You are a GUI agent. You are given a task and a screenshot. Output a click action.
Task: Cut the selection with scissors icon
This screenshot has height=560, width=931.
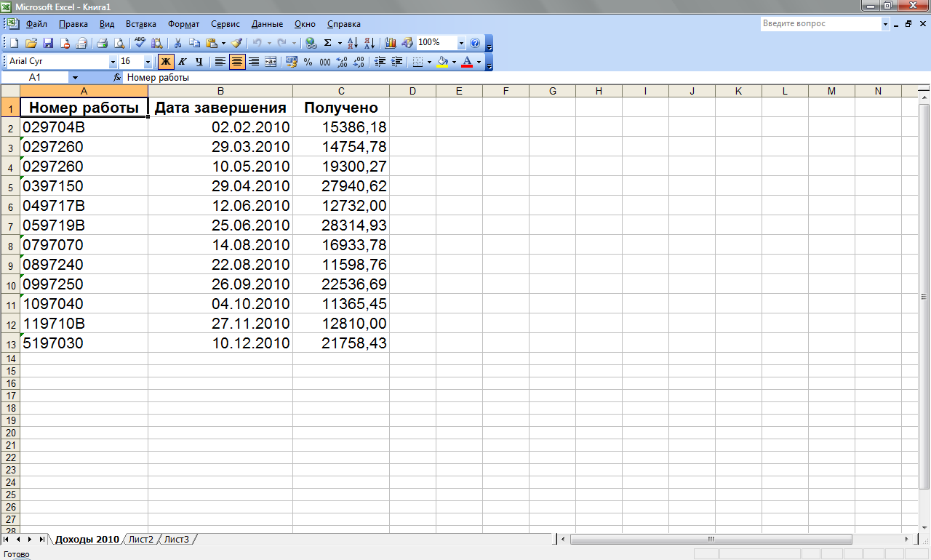click(x=177, y=43)
